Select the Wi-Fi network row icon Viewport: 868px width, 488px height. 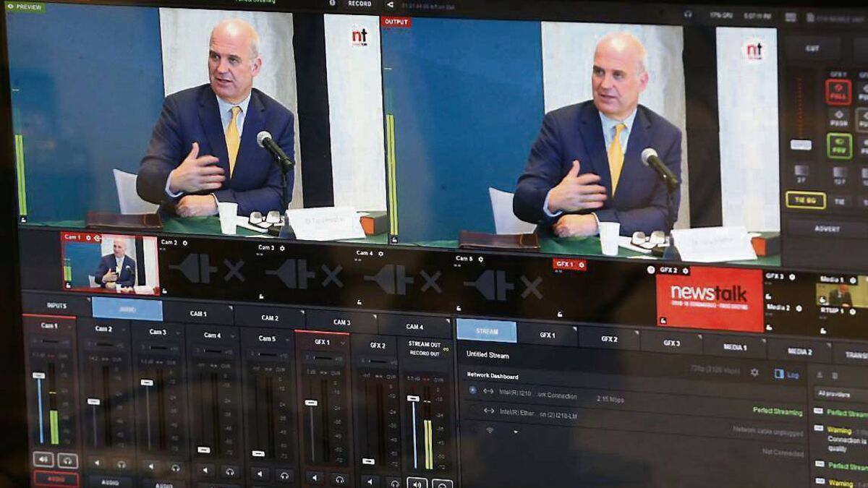tap(489, 430)
